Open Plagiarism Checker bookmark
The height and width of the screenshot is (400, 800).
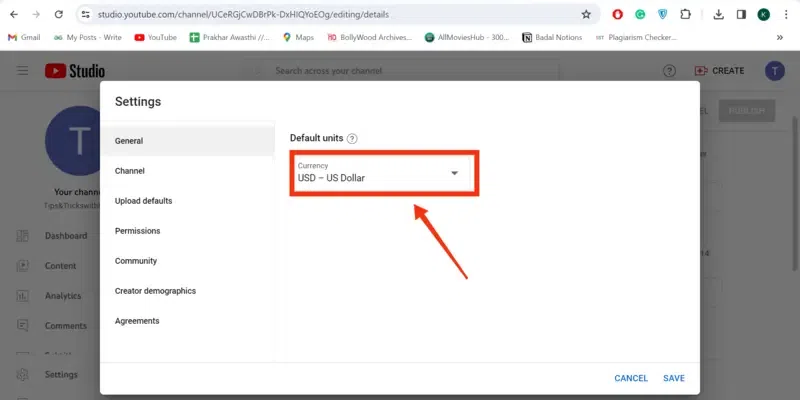(636, 37)
